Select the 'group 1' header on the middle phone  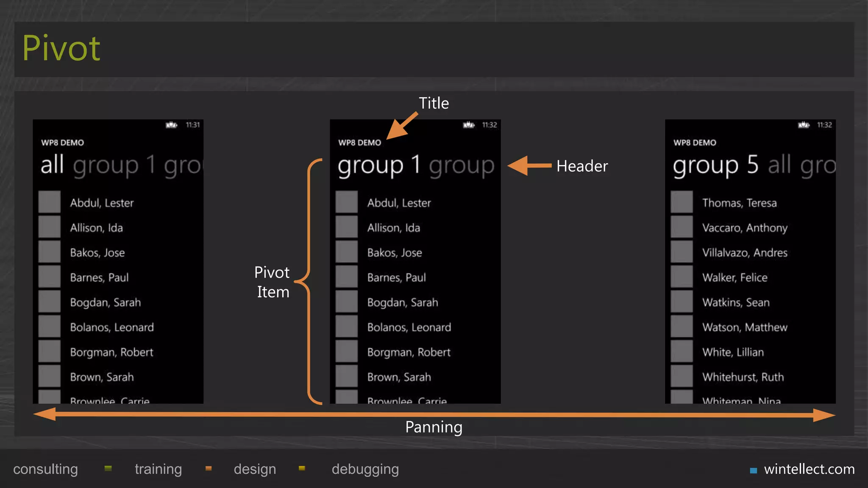[379, 165]
